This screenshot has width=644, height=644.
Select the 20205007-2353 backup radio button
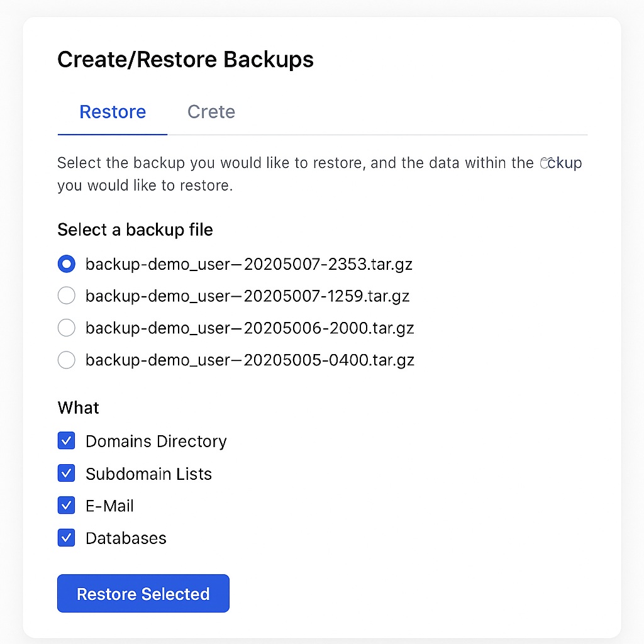pos(67,264)
